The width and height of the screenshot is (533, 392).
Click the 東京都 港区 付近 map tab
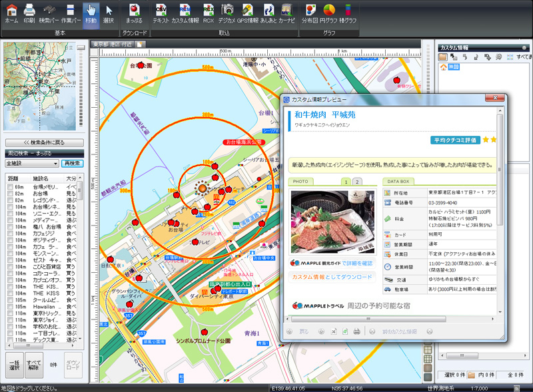112,44
